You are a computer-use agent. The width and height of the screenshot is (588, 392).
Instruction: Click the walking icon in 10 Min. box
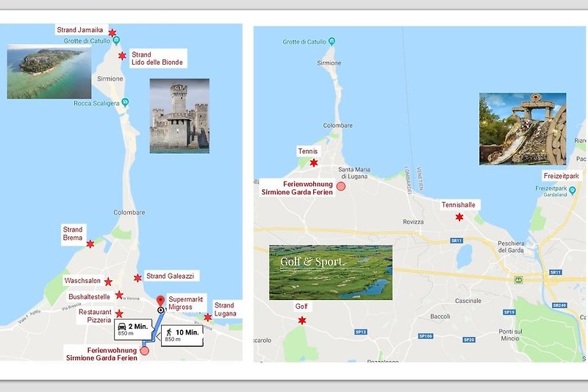tap(169, 332)
